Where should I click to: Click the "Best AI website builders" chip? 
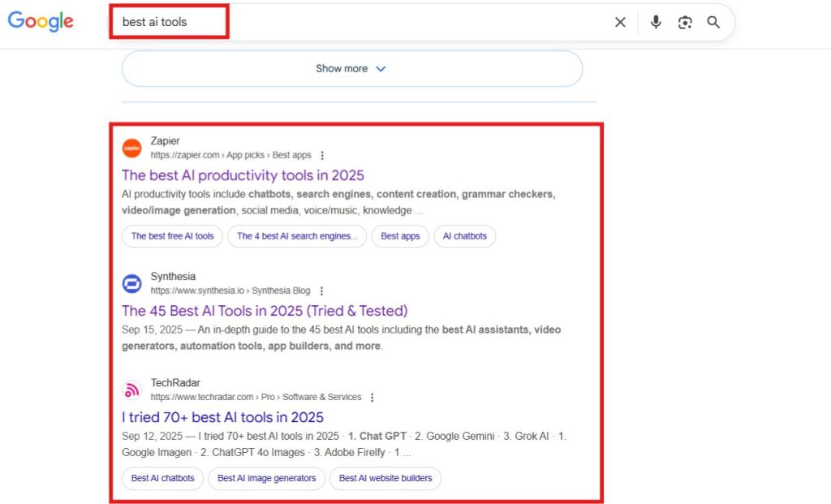(385, 478)
